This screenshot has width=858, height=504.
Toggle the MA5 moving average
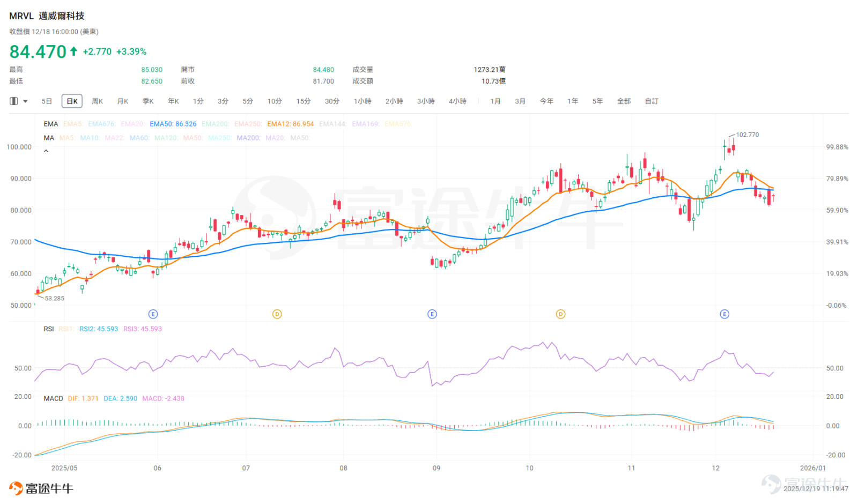tap(67, 138)
